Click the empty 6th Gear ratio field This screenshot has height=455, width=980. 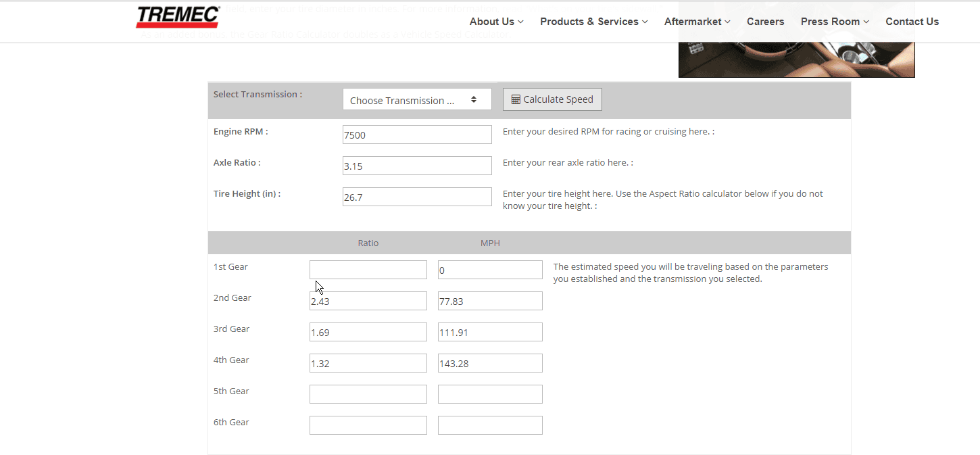368,425
